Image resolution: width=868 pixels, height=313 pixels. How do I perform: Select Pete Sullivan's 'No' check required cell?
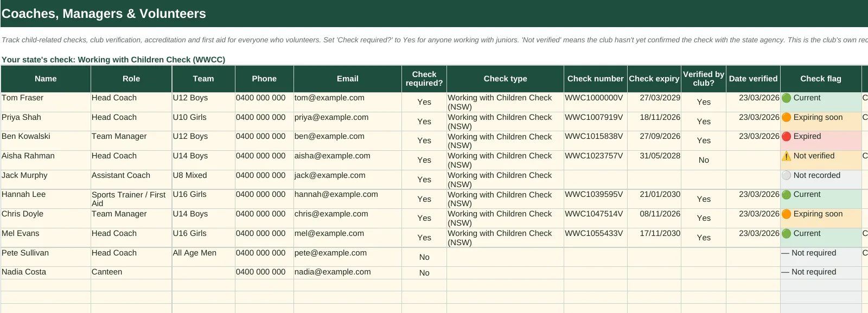click(x=424, y=257)
